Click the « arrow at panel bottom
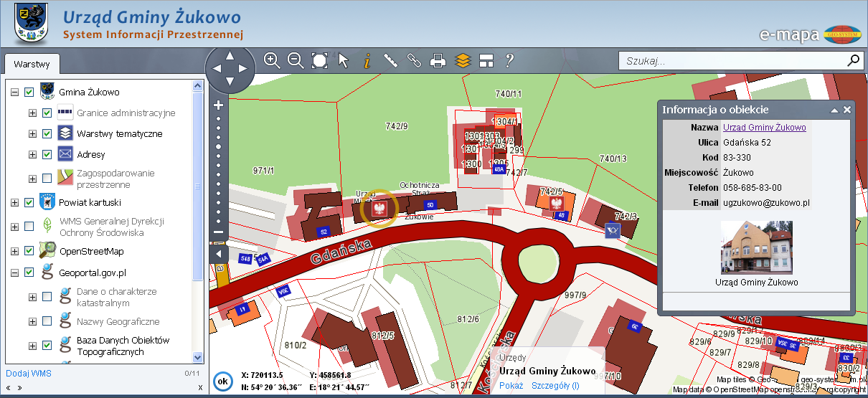The width and height of the screenshot is (868, 398). pos(9,387)
